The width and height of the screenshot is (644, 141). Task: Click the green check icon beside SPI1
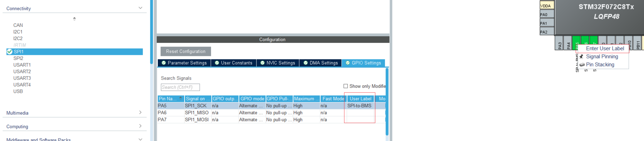[9, 52]
